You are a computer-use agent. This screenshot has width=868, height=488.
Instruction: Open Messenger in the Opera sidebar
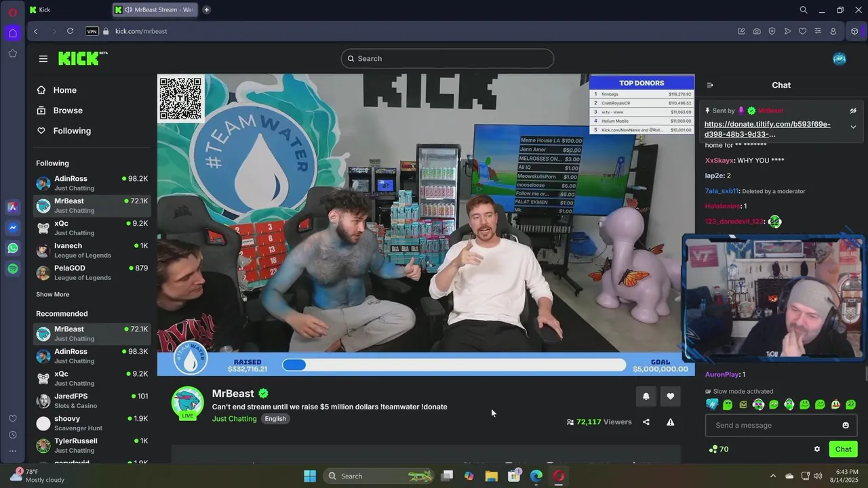click(13, 228)
